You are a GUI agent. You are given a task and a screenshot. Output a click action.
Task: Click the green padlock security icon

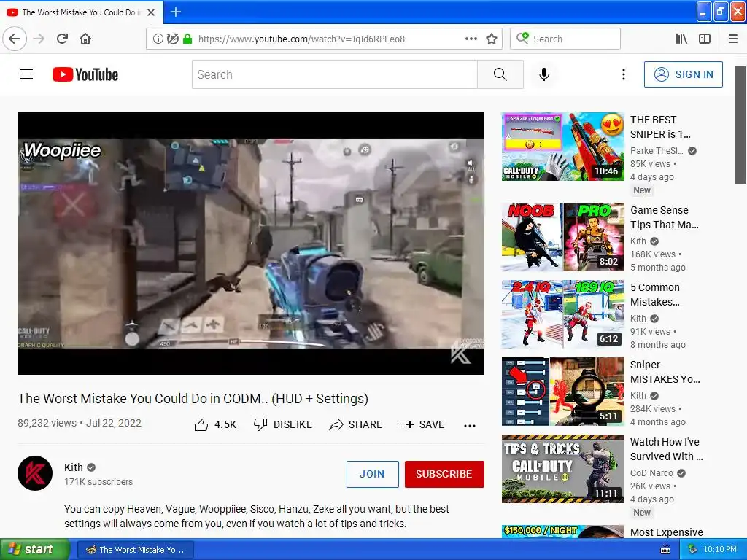[x=187, y=39]
